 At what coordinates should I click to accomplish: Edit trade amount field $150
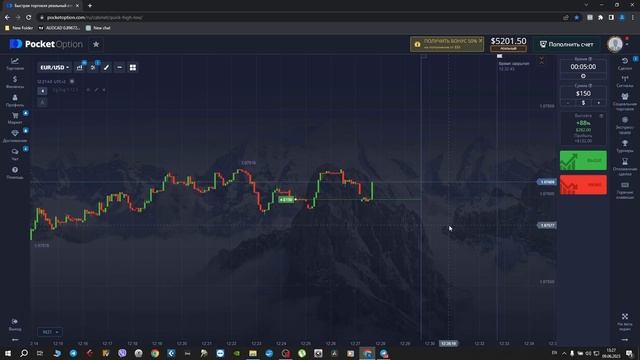click(x=583, y=93)
